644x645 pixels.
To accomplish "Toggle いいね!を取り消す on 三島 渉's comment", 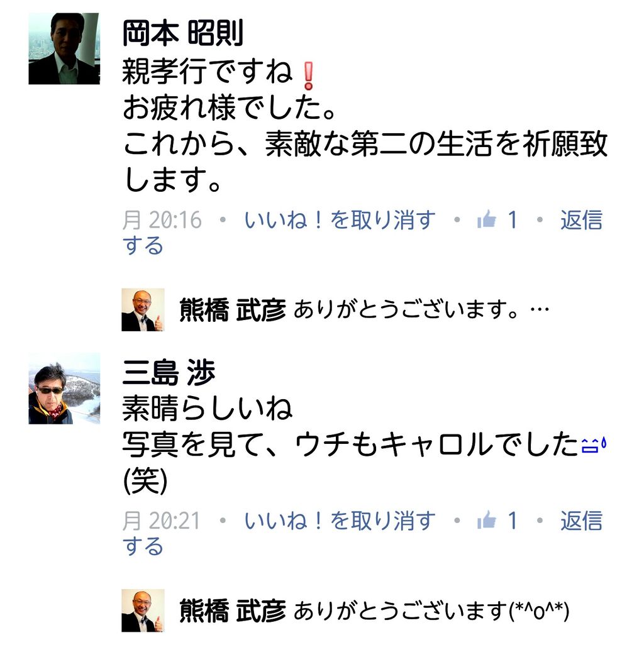I will pos(340,521).
